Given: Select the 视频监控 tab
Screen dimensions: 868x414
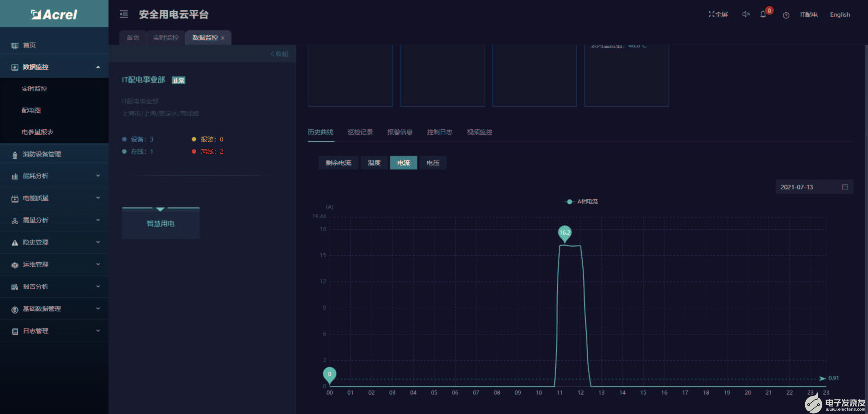Looking at the screenshot, I should click(480, 132).
